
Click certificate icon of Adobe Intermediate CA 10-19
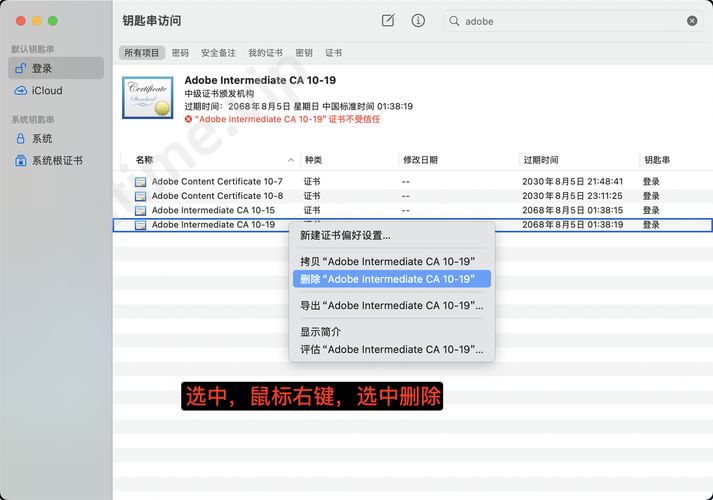tap(141, 225)
